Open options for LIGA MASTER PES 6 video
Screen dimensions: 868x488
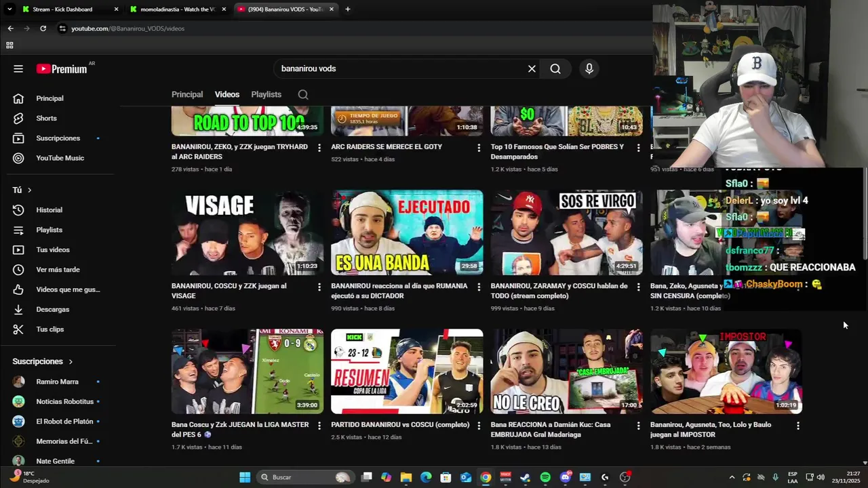pos(319,426)
